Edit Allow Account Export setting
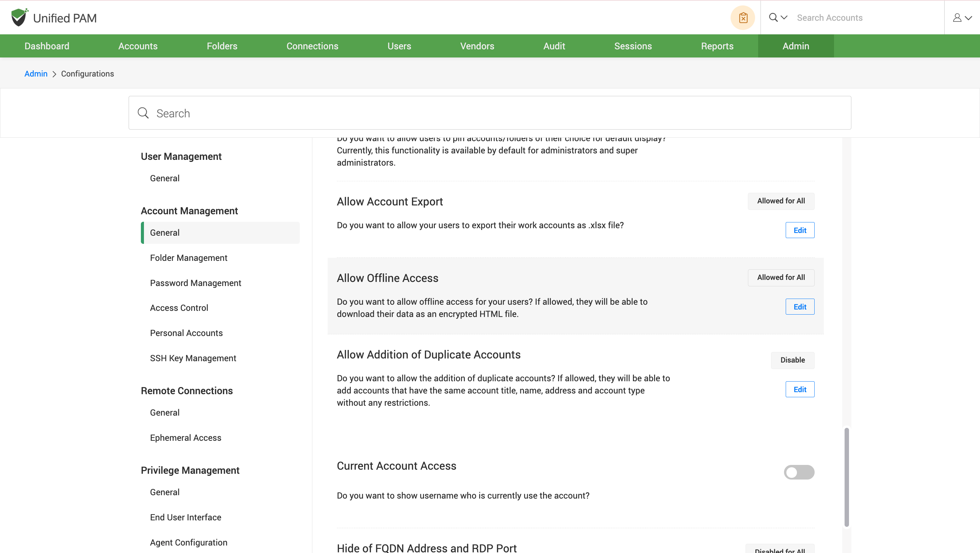This screenshot has height=553, width=980. coord(800,230)
